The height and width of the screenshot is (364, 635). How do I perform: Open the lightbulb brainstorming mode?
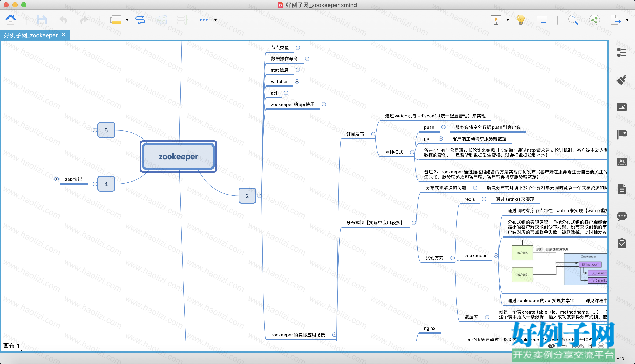521,20
